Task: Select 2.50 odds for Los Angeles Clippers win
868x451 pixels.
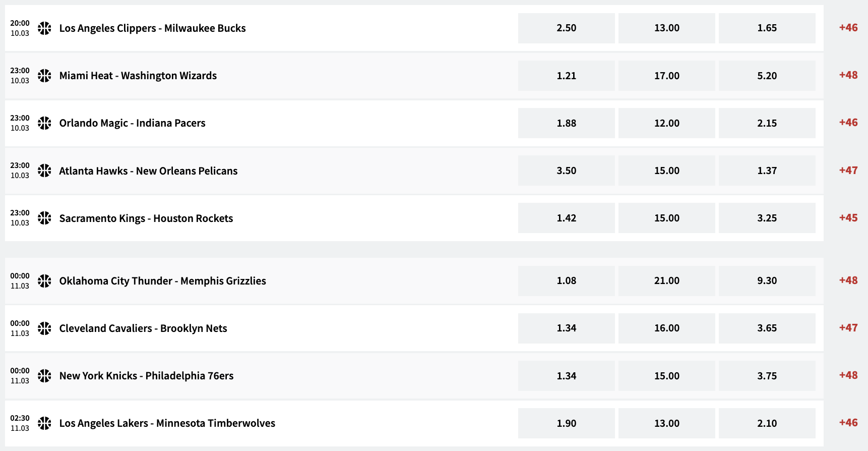Action: [566, 28]
